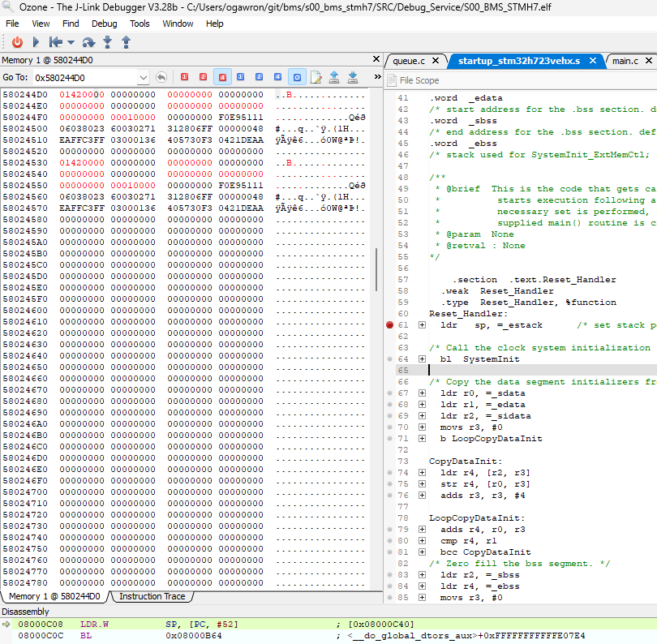The height and width of the screenshot is (644, 657).
Task: Open the File menu
Action: 12,24
